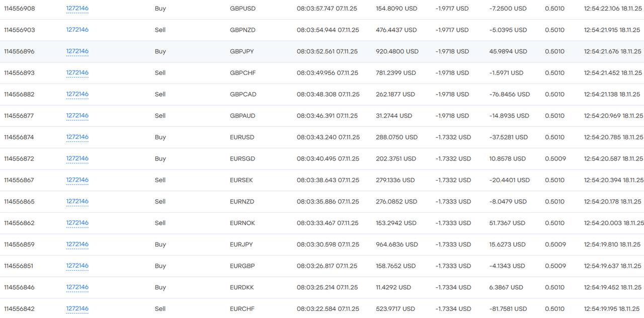This screenshot has height=318, width=644.
Task: Click the EURCHF symbol cell
Action: pyautogui.click(x=242, y=309)
